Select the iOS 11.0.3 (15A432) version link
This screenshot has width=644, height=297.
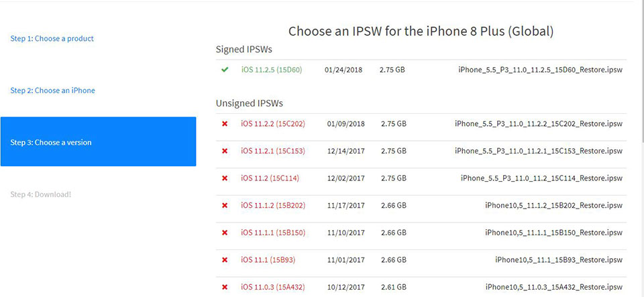[272, 287]
